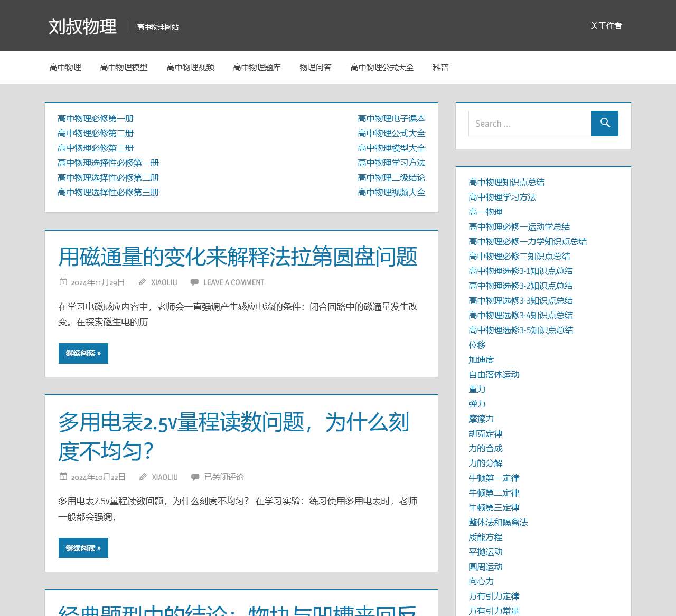Open the 高中物理模型 menu item
676x616 pixels.
point(124,67)
